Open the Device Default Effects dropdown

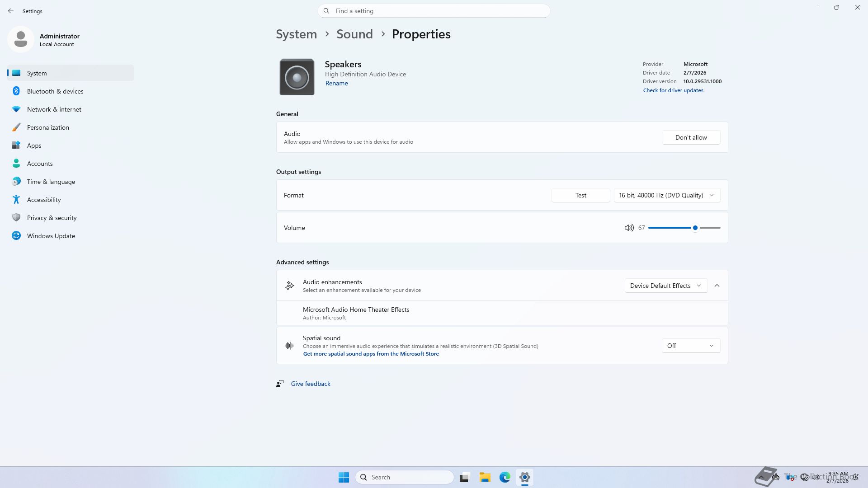click(665, 286)
